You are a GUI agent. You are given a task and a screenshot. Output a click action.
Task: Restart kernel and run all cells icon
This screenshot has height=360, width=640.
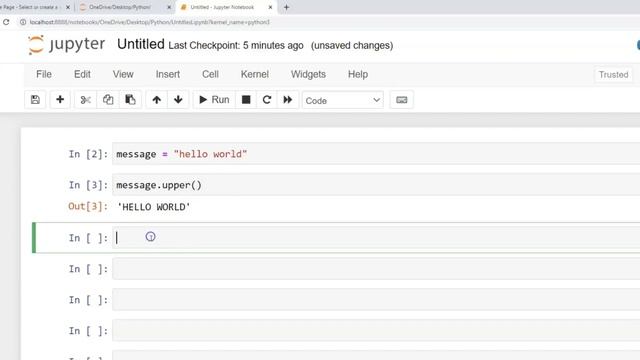[288, 100]
